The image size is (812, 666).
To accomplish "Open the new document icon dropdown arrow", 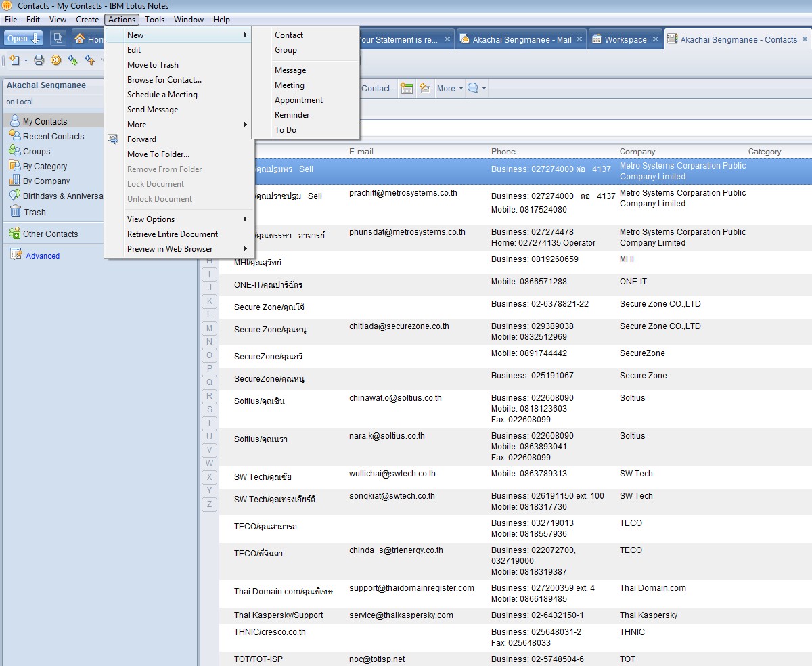I will point(26,61).
